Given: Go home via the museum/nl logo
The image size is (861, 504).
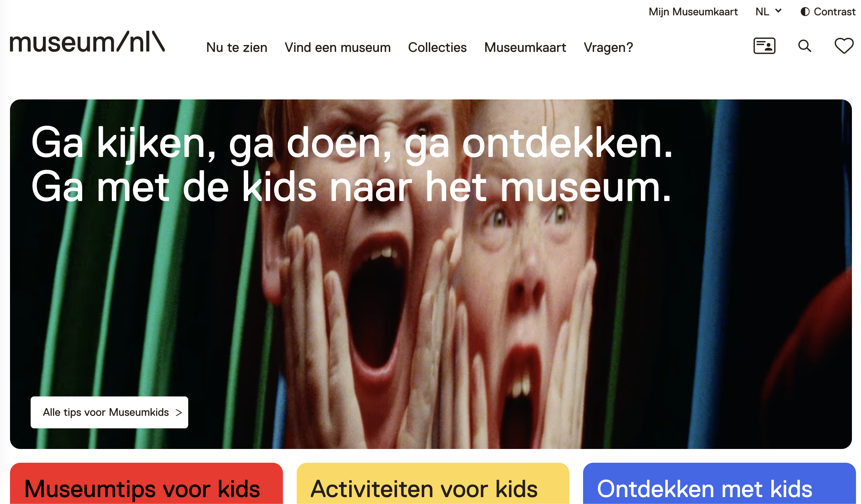Looking at the screenshot, I should coord(87,42).
